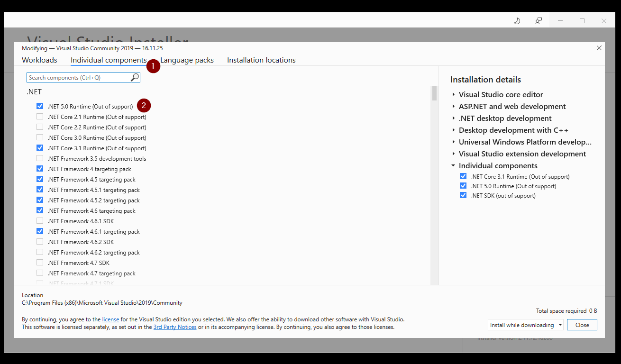The image size is (621, 364).
Task: Check .NET Core 2.2 Runtime checkbox
Action: click(40, 127)
